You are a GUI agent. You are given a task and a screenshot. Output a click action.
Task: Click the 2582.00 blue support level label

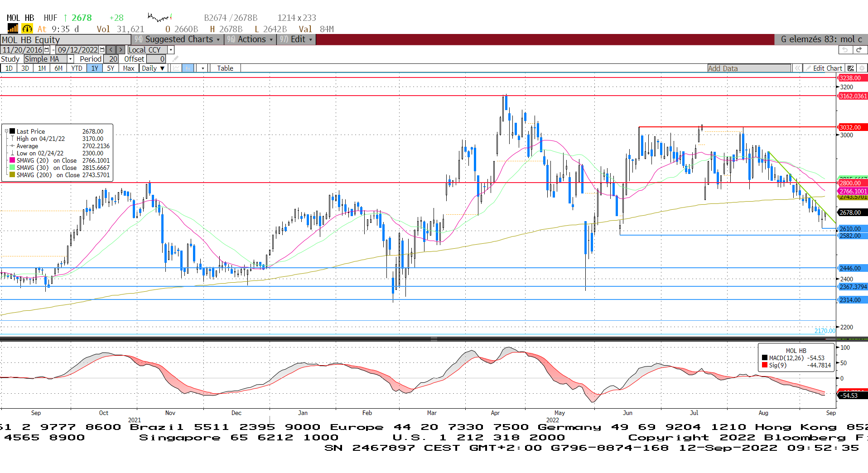[852, 236]
